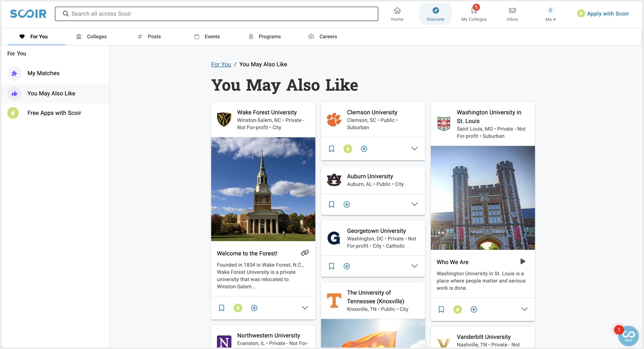Click the My Matches puzzle piece icon
This screenshot has height=349, width=644.
coord(14,73)
